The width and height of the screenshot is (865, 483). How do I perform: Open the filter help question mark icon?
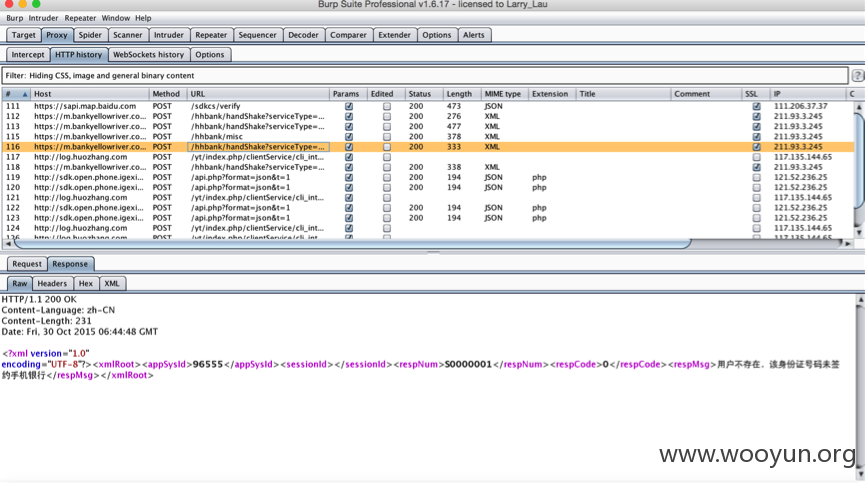858,76
